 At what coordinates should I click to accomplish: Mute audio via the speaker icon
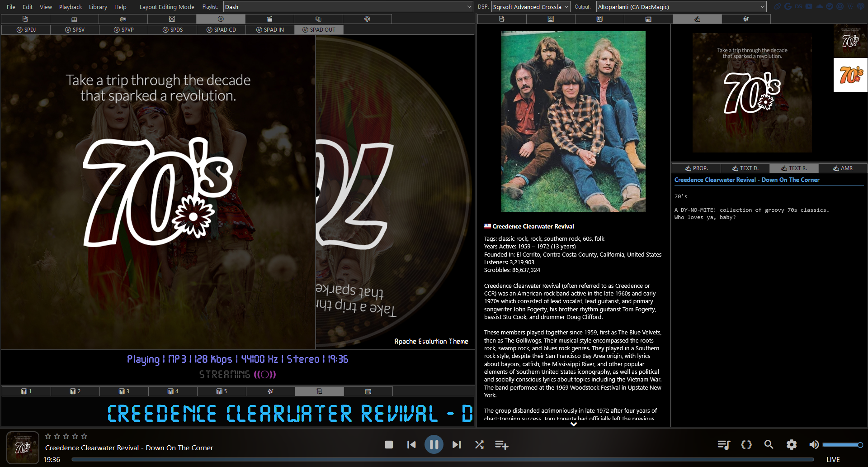click(x=814, y=445)
